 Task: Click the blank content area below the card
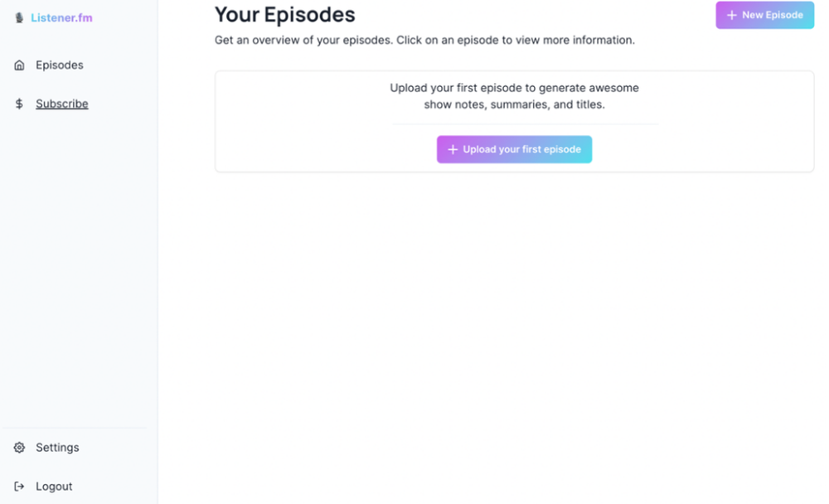pyautogui.click(x=514, y=338)
